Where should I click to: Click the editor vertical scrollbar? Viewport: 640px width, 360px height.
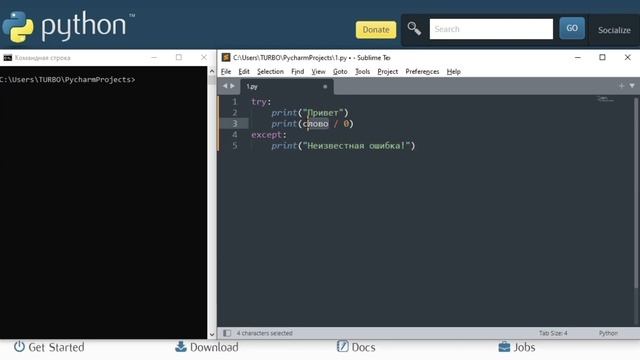[x=636, y=192]
